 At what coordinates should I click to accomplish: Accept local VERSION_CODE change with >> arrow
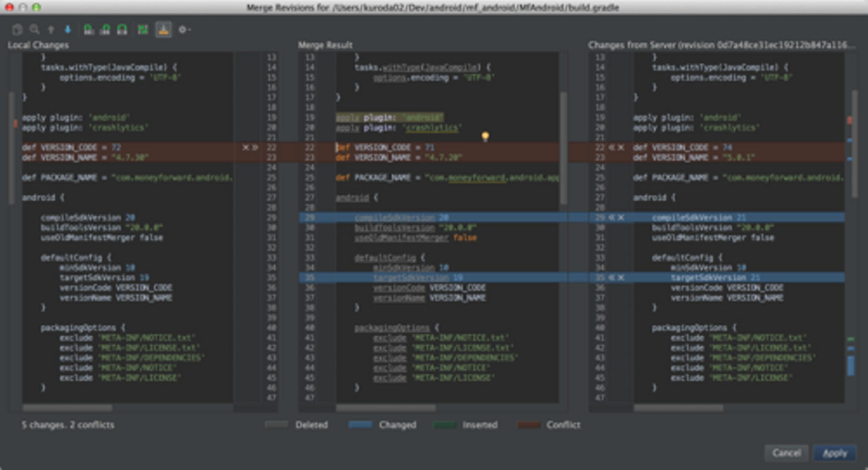254,147
